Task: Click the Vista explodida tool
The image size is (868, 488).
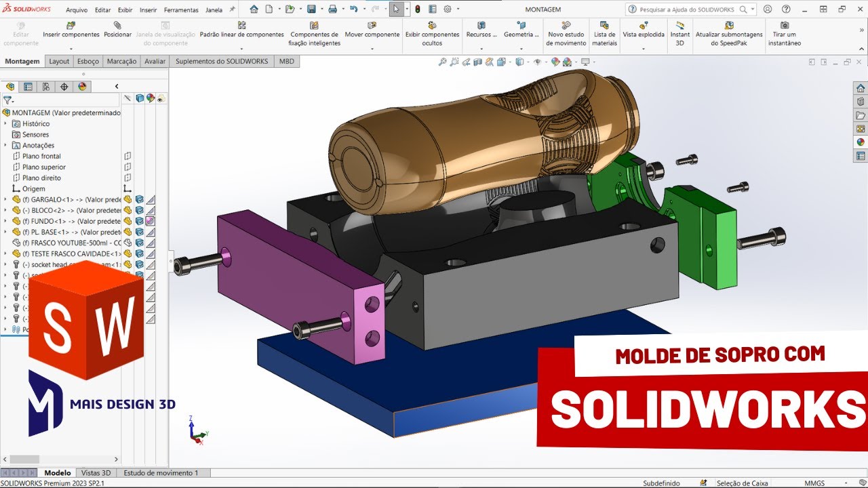Action: 644,30
